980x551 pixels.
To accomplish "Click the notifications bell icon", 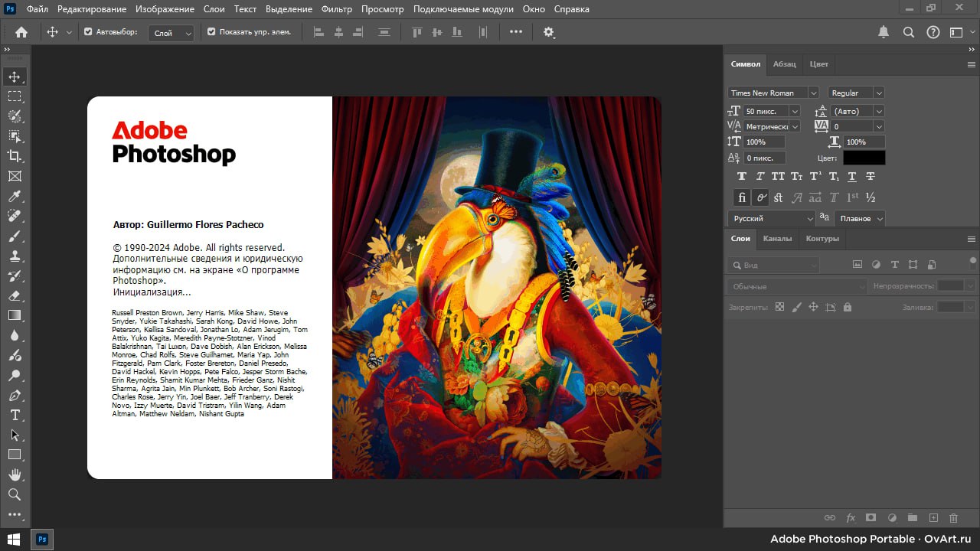I will (884, 32).
